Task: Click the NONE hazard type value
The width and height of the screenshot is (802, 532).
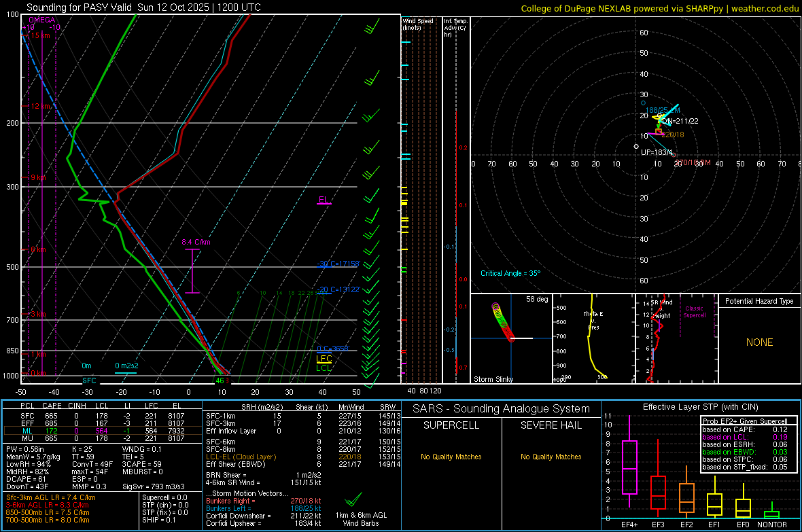Action: pos(759,342)
